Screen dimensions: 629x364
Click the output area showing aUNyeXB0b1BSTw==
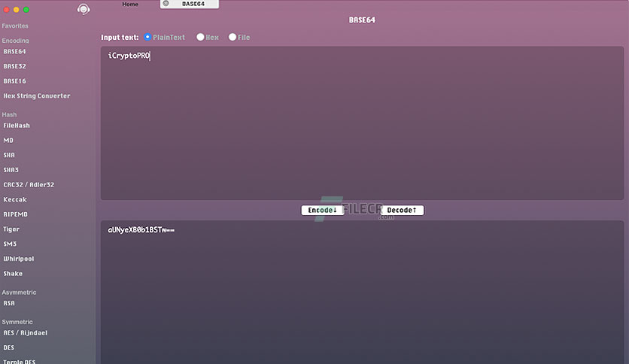point(362,293)
